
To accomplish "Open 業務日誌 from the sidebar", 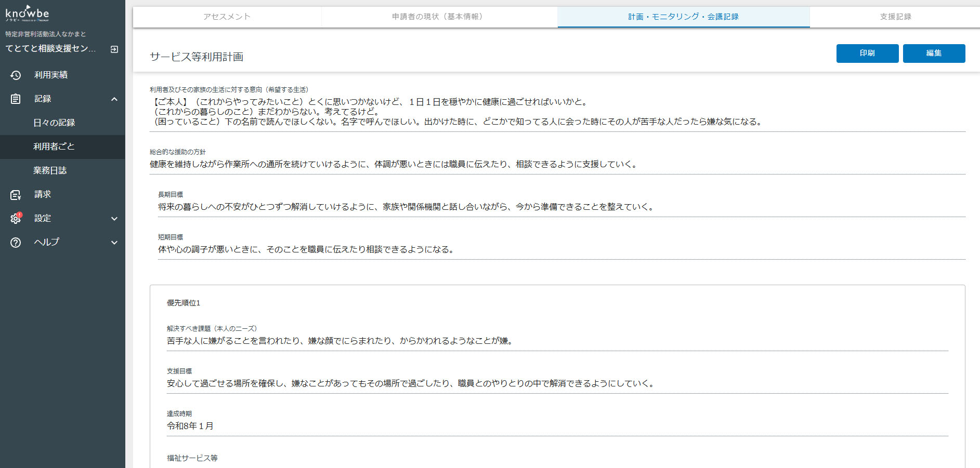I will click(x=50, y=171).
